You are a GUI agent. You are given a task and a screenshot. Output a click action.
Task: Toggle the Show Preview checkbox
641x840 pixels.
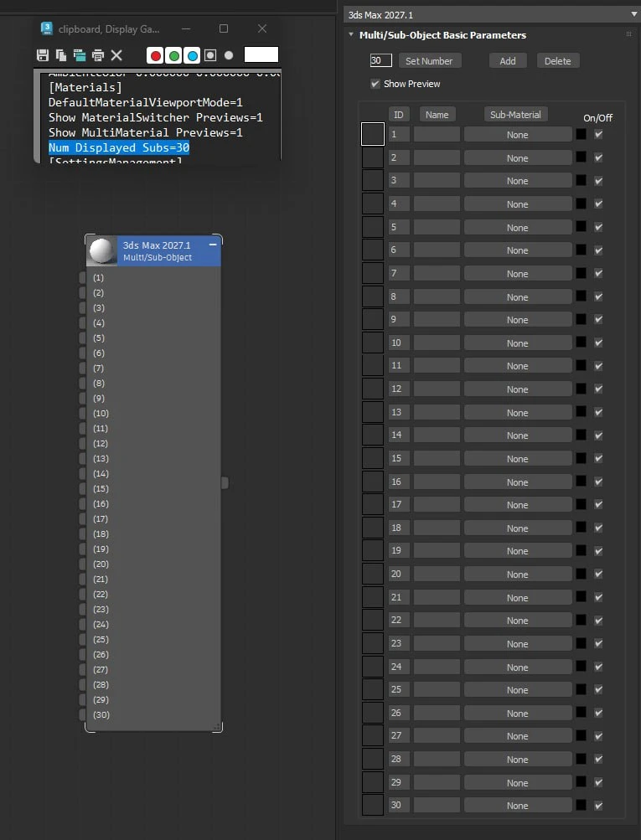(x=375, y=84)
